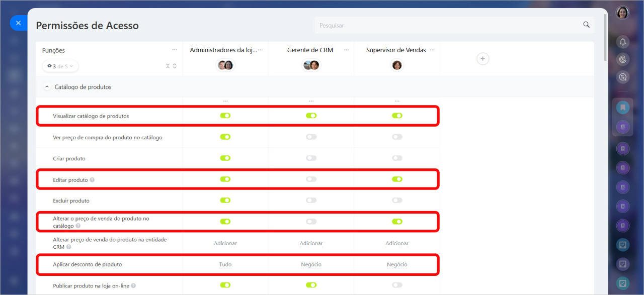Screen dimensions: 644x295
Task: Open member avatar of Supervisor de Vendas
Action: pyautogui.click(x=397, y=65)
